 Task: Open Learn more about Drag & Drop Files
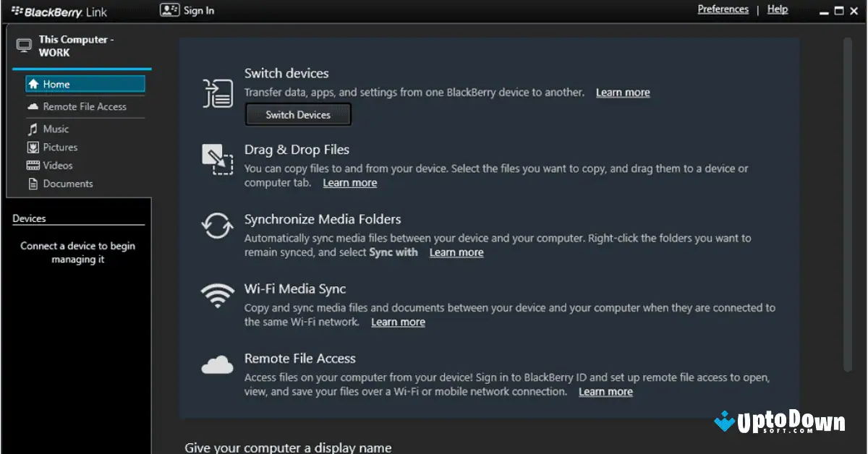(x=349, y=182)
